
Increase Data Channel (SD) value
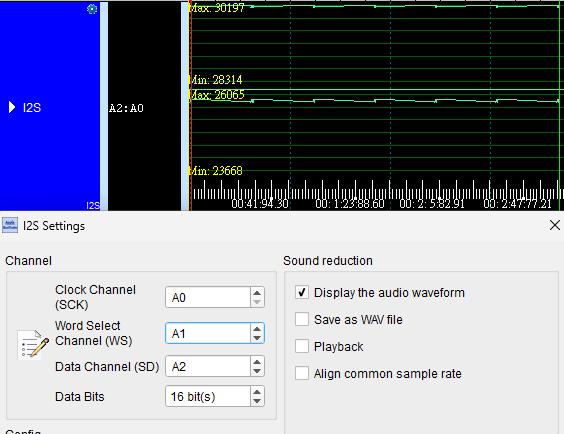257,362
